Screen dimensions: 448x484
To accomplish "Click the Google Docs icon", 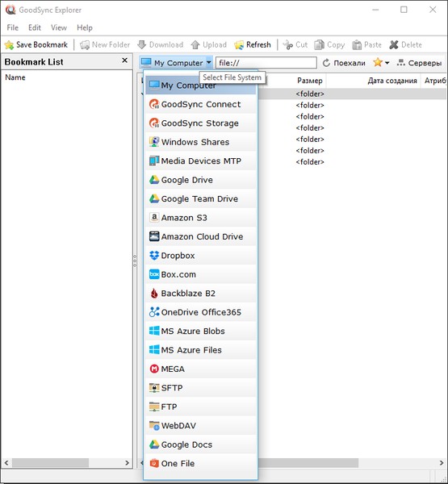I will [154, 444].
